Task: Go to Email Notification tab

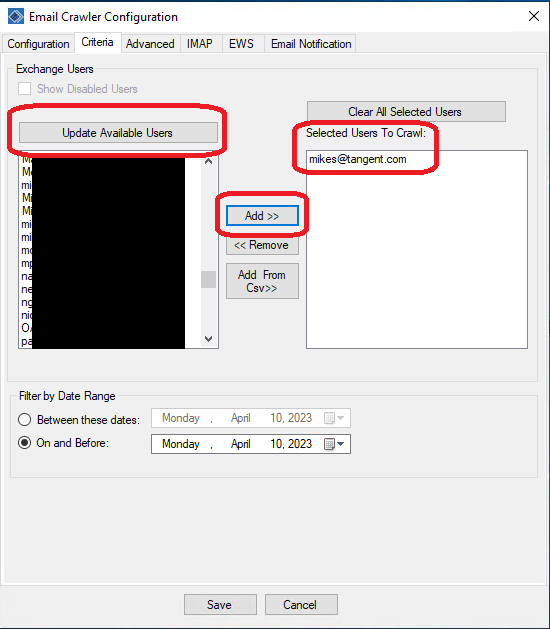Action: [311, 44]
